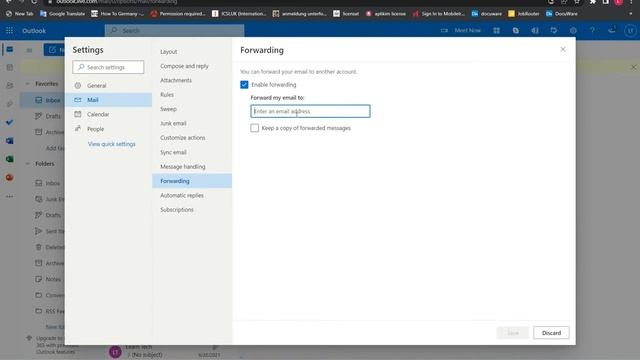This screenshot has height=360, width=640.
Task: Open Google Translate bookmark
Action: coord(62,13)
